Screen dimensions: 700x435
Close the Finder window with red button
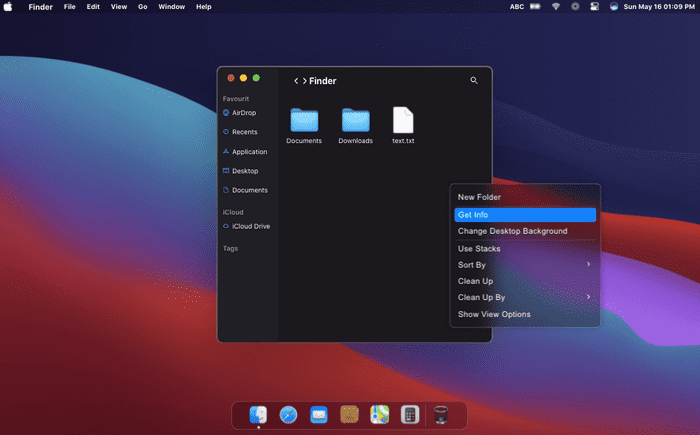pyautogui.click(x=231, y=78)
